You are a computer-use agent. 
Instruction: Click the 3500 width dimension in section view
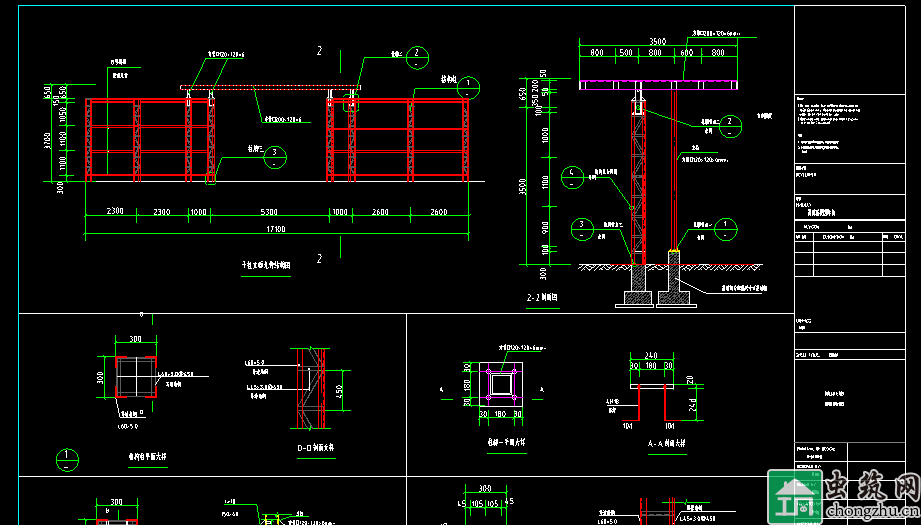(656, 42)
